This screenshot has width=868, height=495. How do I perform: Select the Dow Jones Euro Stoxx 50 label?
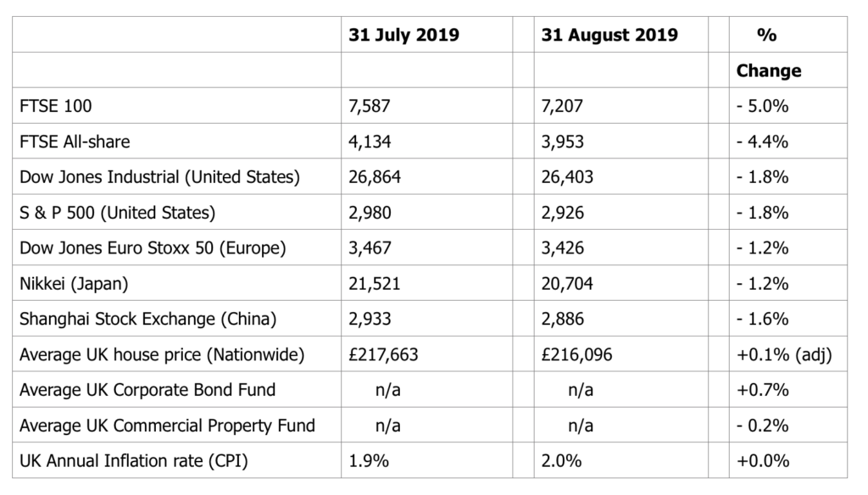tap(153, 248)
